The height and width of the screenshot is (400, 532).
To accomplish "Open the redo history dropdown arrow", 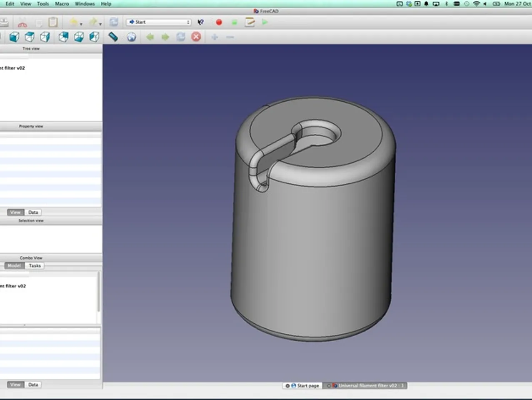I will tap(101, 24).
